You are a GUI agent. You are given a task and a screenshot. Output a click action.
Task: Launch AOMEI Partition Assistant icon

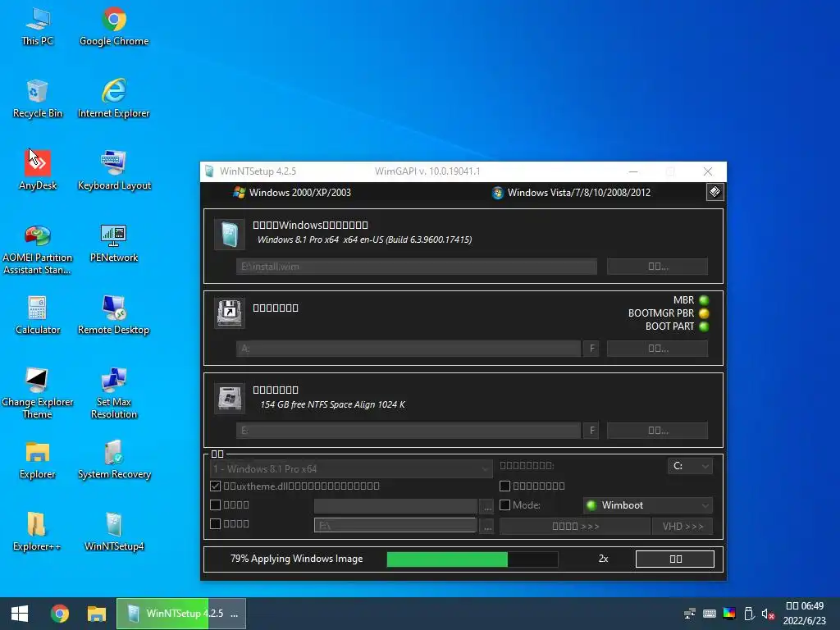click(37, 249)
